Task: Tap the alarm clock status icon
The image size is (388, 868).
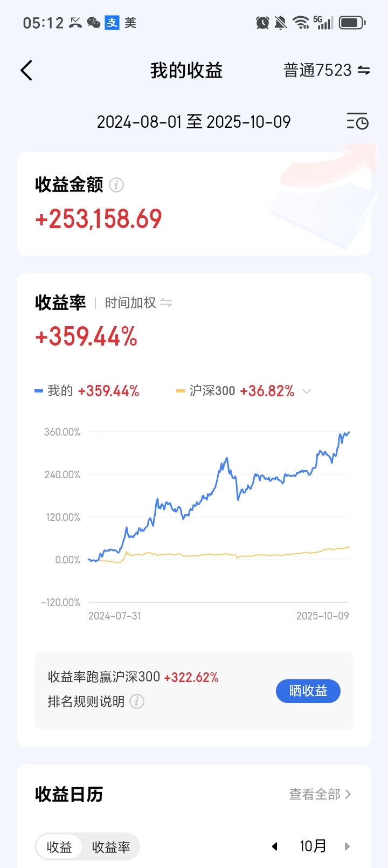Action: pyautogui.click(x=262, y=23)
